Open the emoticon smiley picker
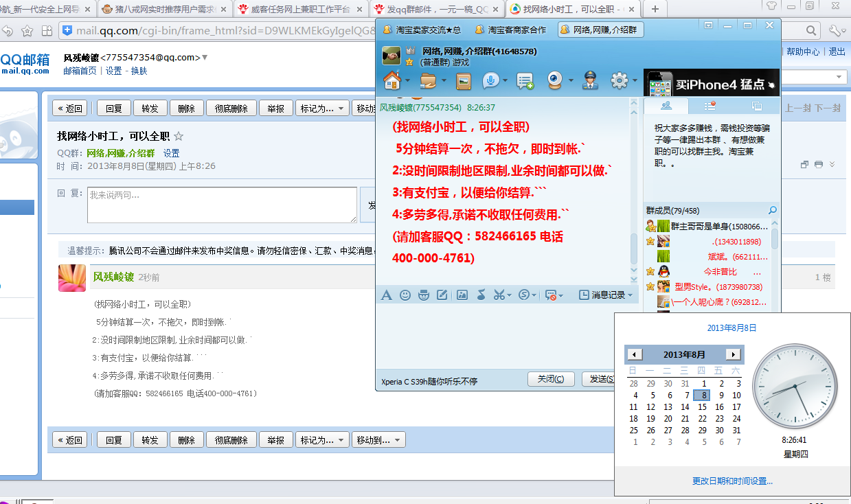The height and width of the screenshot is (504, 851). pyautogui.click(x=405, y=295)
